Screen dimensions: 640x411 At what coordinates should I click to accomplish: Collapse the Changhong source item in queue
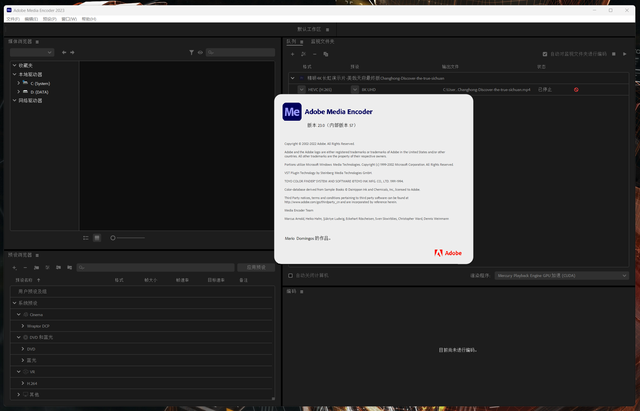click(292, 78)
